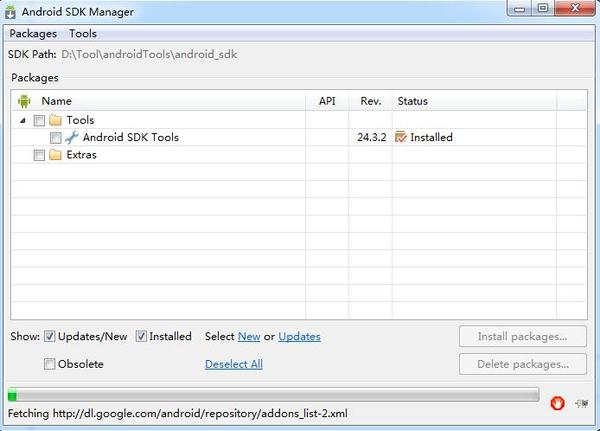Click the Install packages... button
This screenshot has width=600, height=431.
pyautogui.click(x=523, y=336)
